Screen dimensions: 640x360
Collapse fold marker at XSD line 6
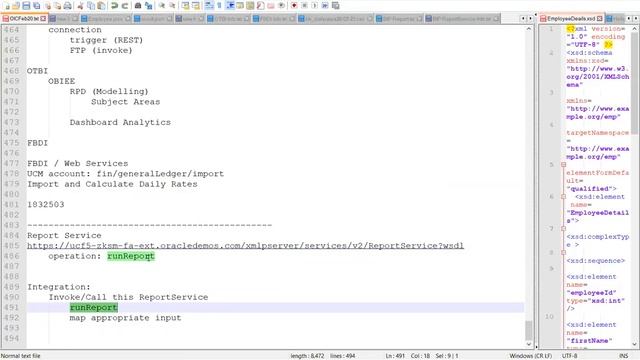563,197
